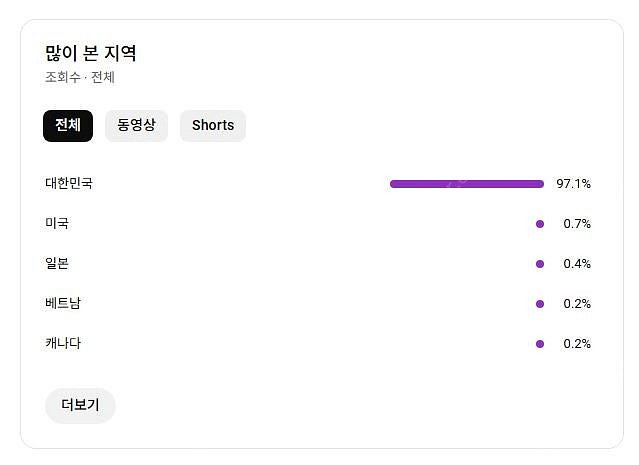Click the 더보기 button

pyautogui.click(x=80, y=405)
